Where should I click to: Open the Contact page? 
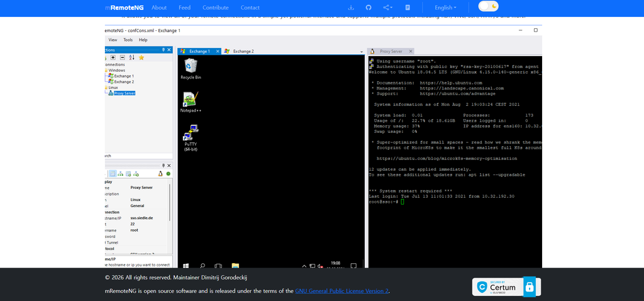(250, 8)
